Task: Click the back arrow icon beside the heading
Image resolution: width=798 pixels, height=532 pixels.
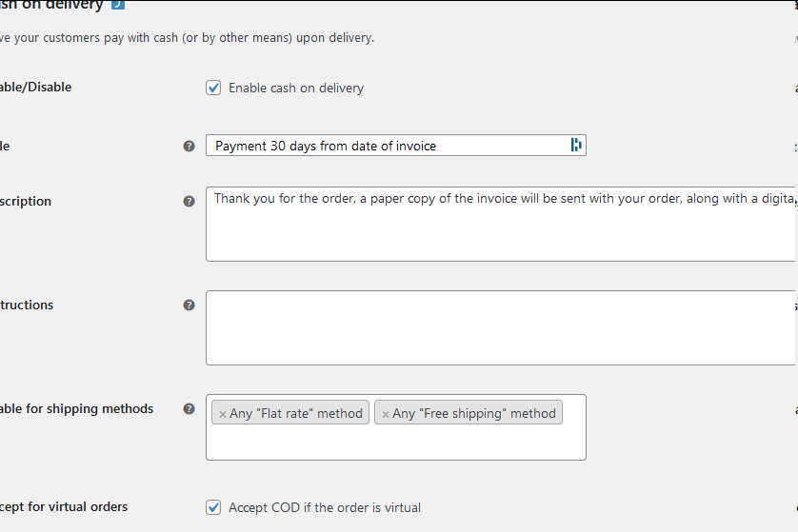Action: click(x=118, y=5)
